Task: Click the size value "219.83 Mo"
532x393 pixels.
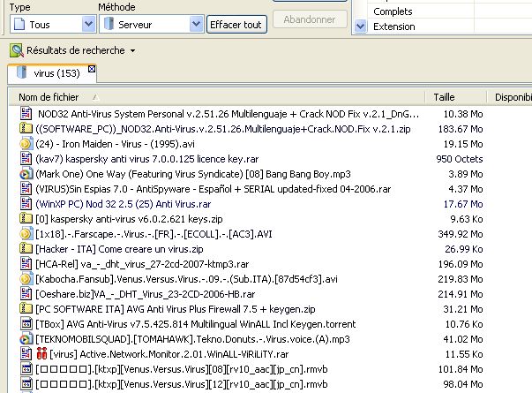Action: 461,279
